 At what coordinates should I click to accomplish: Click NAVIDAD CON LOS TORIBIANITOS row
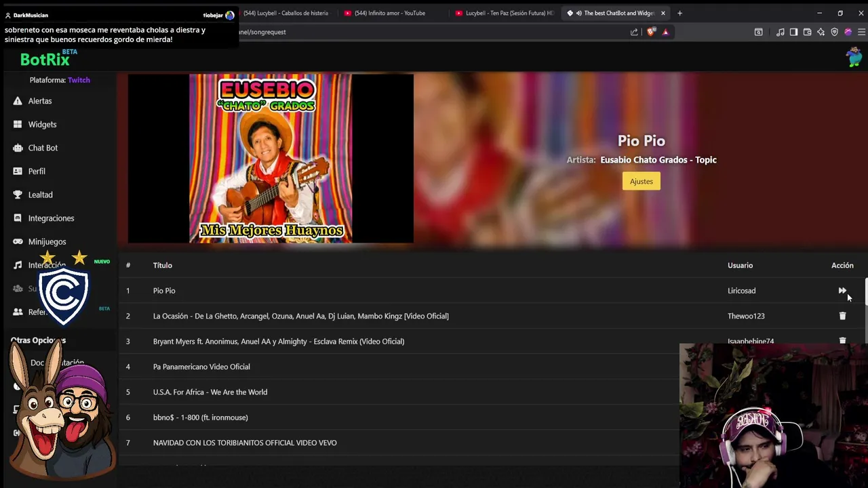(x=245, y=443)
